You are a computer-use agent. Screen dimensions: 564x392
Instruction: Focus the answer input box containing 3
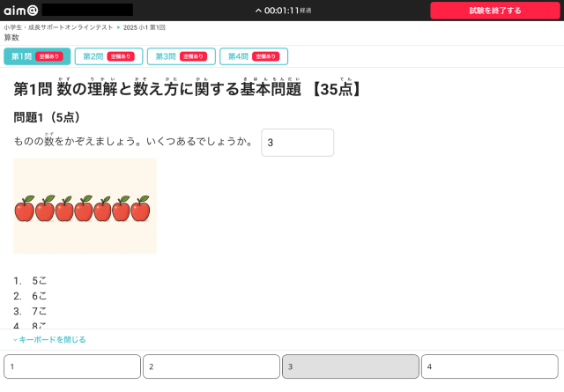click(297, 143)
